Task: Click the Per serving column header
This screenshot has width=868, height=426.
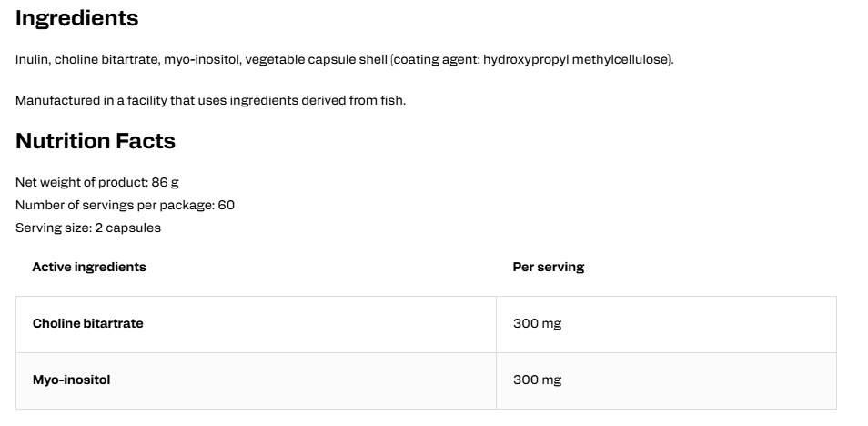Action: click(x=548, y=267)
